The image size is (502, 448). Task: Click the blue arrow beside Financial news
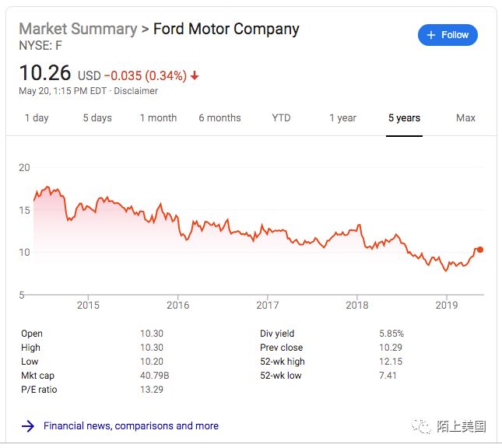(28, 425)
